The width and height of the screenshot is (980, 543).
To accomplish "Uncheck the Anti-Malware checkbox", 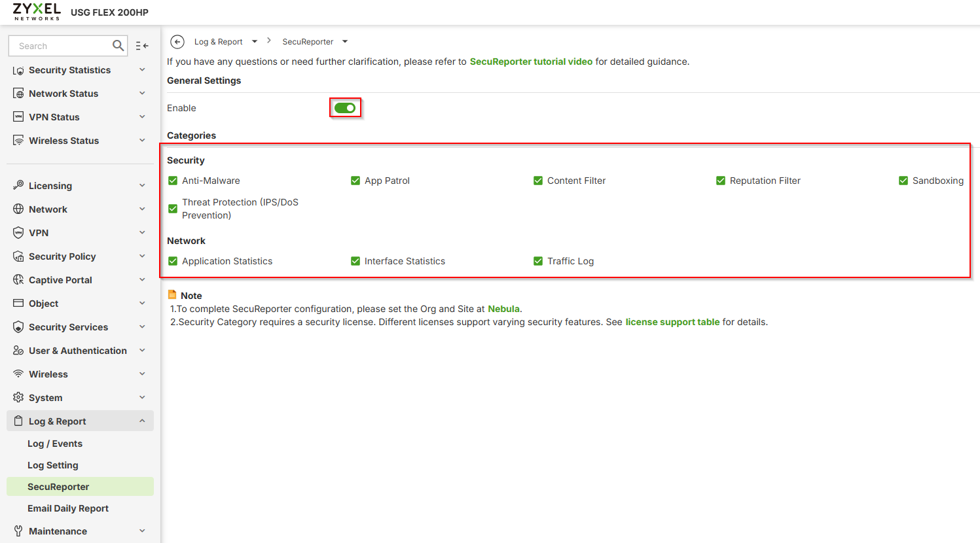I will point(173,181).
